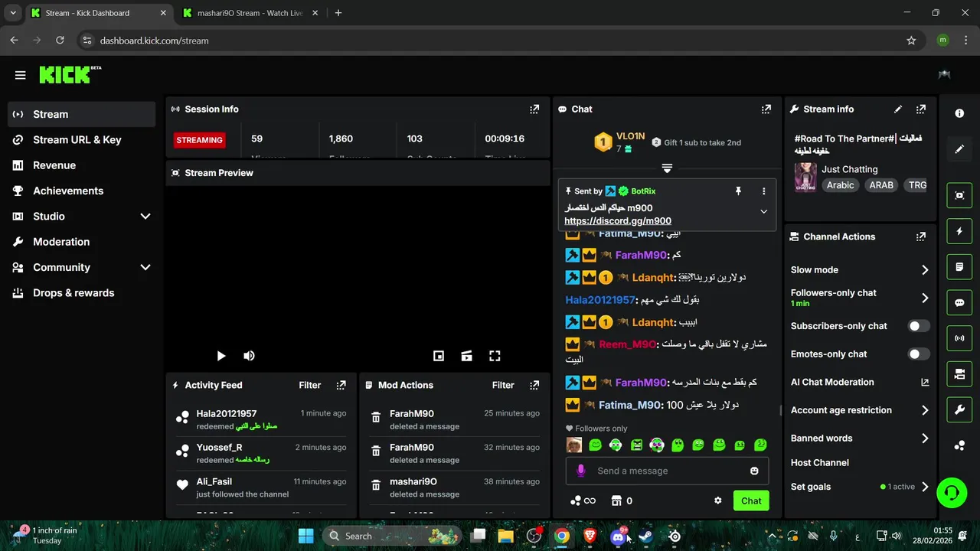Open Drops & rewards page

[82, 293]
